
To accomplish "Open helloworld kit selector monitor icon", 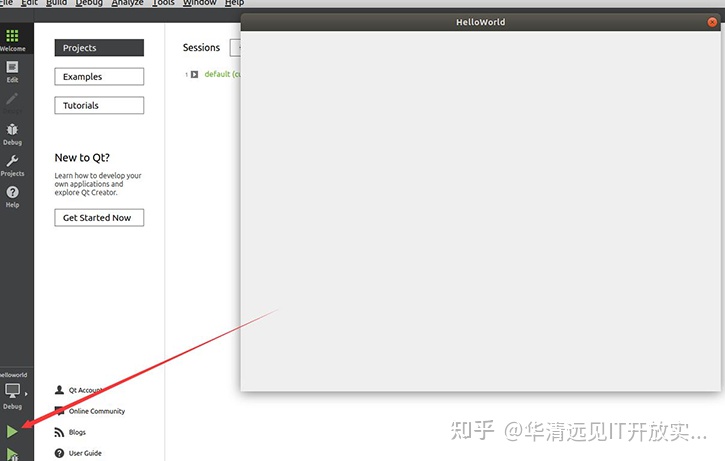I will coord(12,391).
